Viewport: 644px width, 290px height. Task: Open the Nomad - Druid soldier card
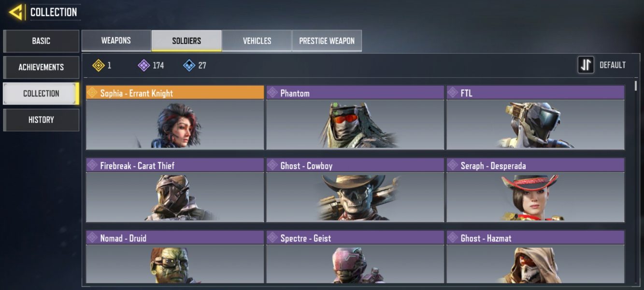[175, 257]
